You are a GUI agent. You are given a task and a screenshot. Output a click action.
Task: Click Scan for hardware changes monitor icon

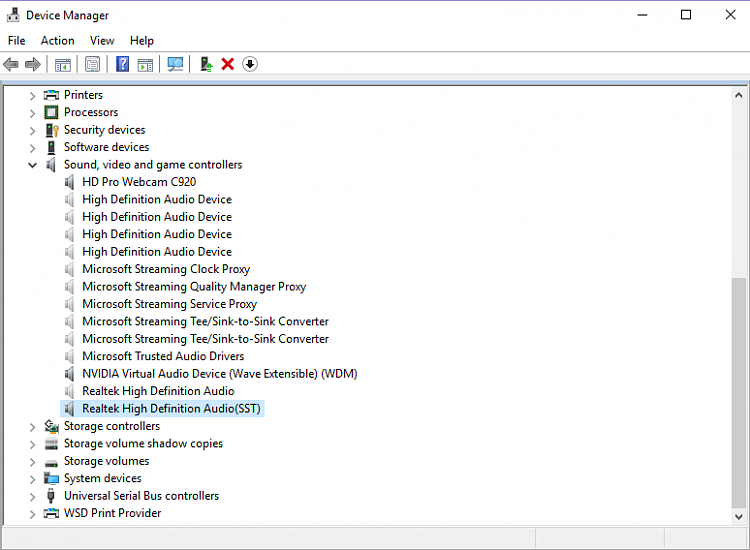pyautogui.click(x=176, y=64)
